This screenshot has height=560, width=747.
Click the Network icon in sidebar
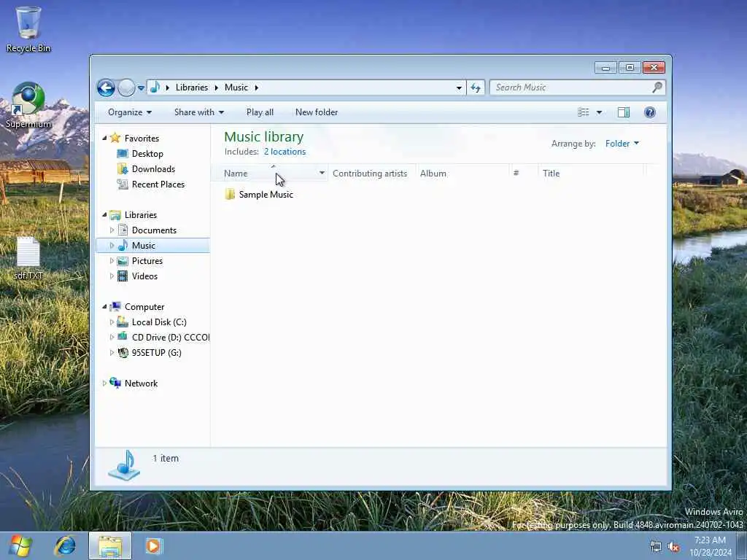point(115,383)
